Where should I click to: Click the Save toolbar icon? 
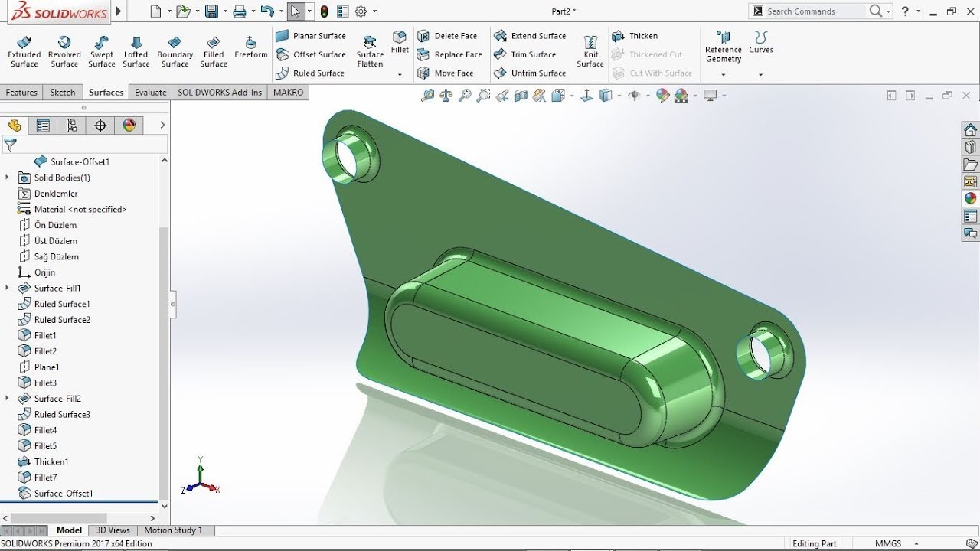[x=211, y=11]
